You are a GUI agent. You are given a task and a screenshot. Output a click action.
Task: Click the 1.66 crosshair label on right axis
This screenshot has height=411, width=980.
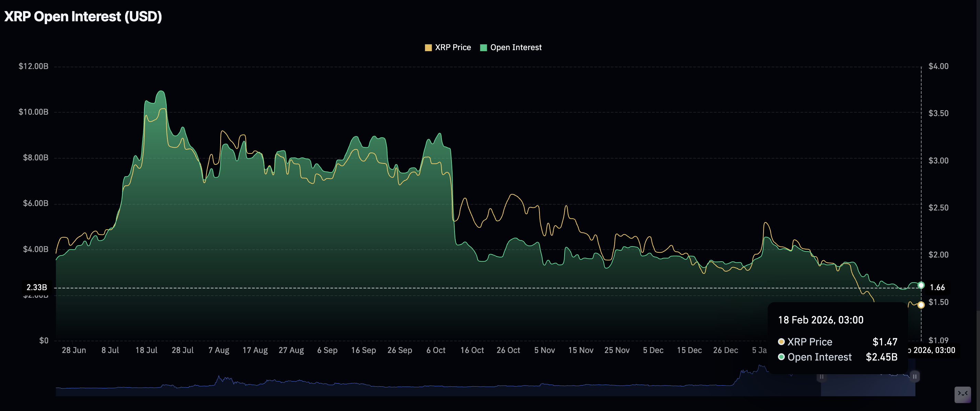[937, 287]
